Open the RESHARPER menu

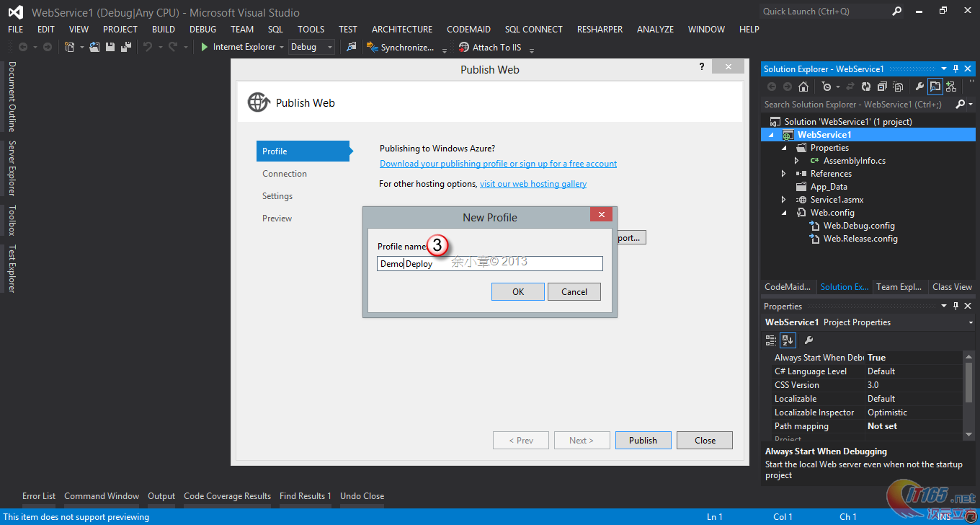click(600, 30)
